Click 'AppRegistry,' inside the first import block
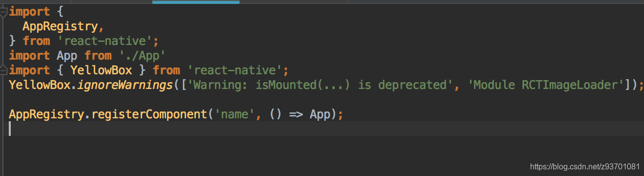 (64, 26)
